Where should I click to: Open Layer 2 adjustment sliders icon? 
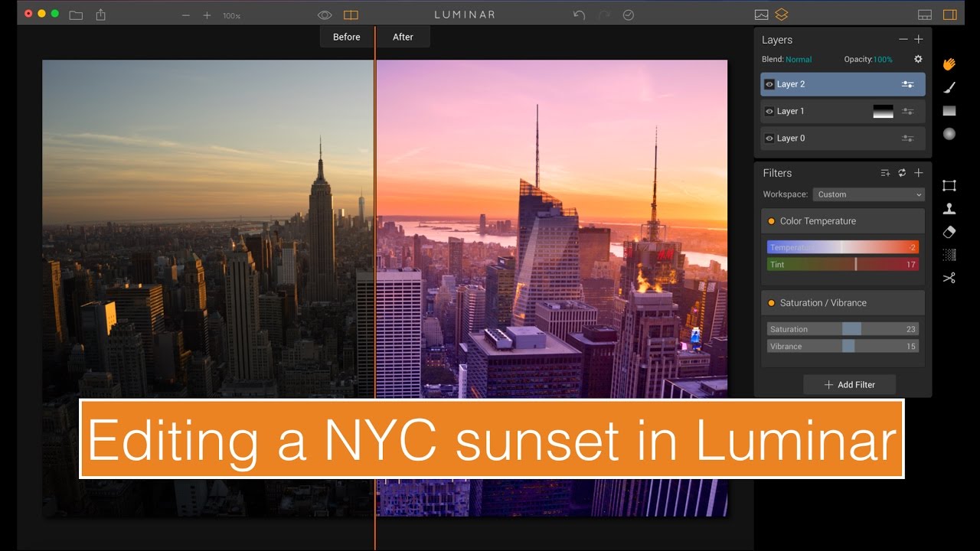[x=908, y=84]
